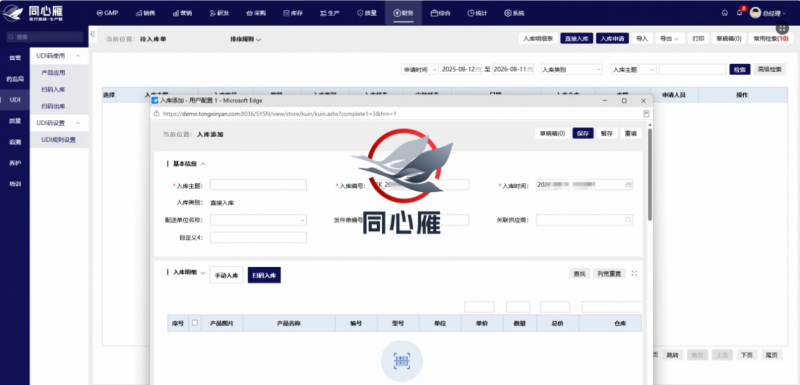Open the home icon in top bar

click(x=724, y=13)
